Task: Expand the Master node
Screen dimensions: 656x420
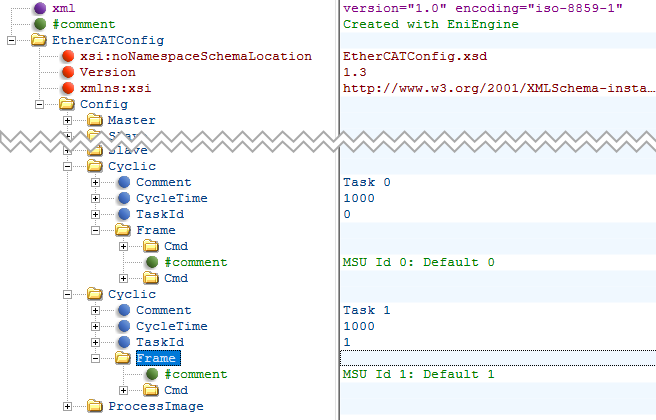Action: tap(67, 120)
